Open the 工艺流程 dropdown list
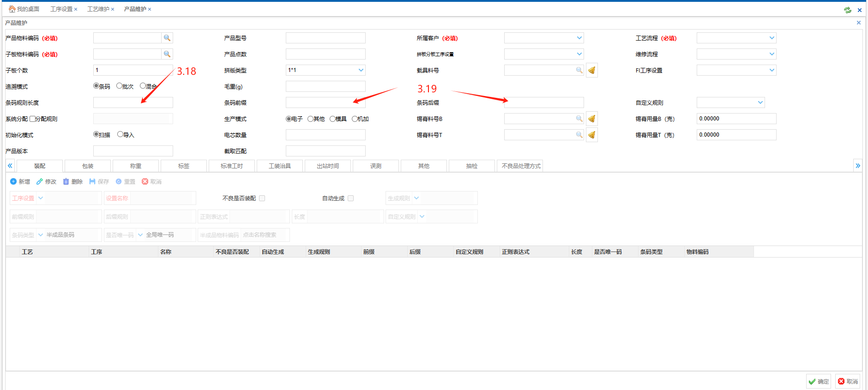Screen dimensions: 868x390 772,38
